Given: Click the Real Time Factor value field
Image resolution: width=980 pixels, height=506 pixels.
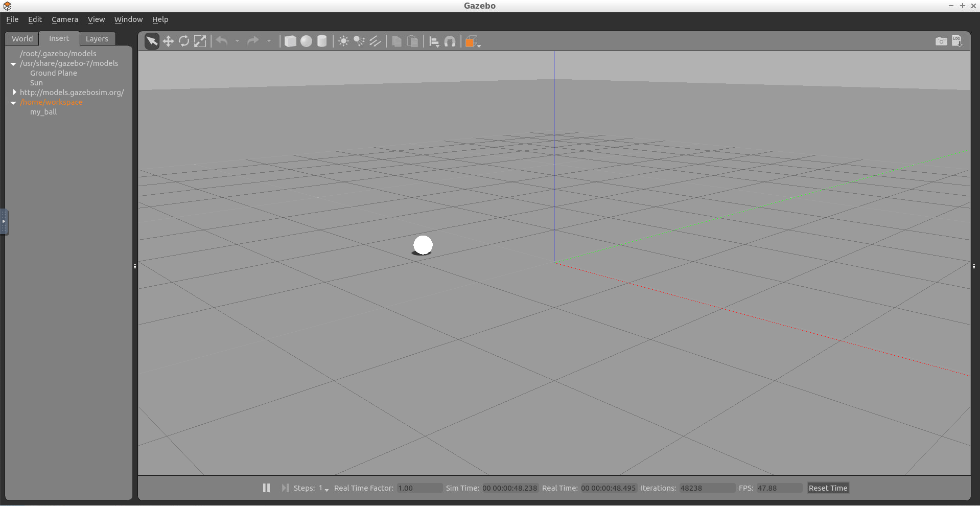Looking at the screenshot, I should point(419,488).
